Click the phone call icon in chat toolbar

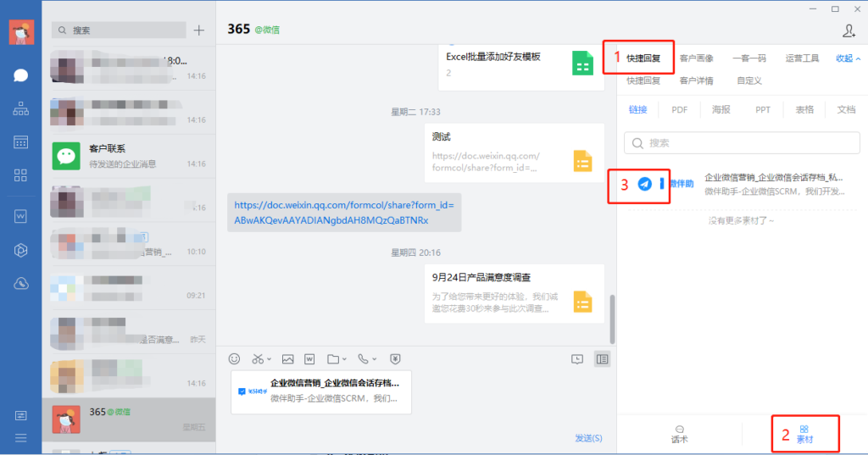pos(363,359)
